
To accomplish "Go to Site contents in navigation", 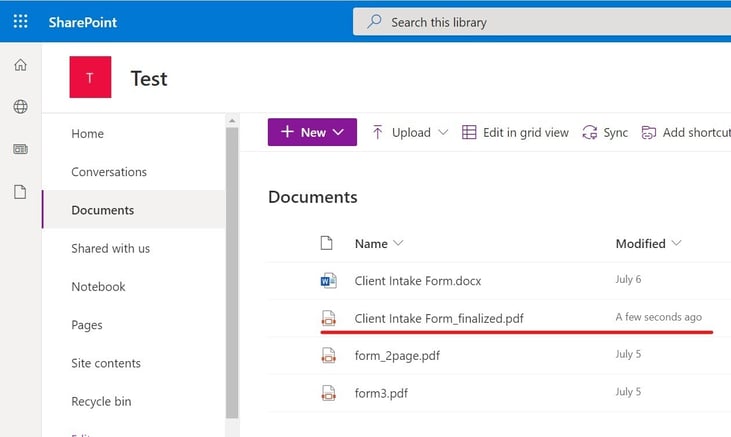I will 106,363.
